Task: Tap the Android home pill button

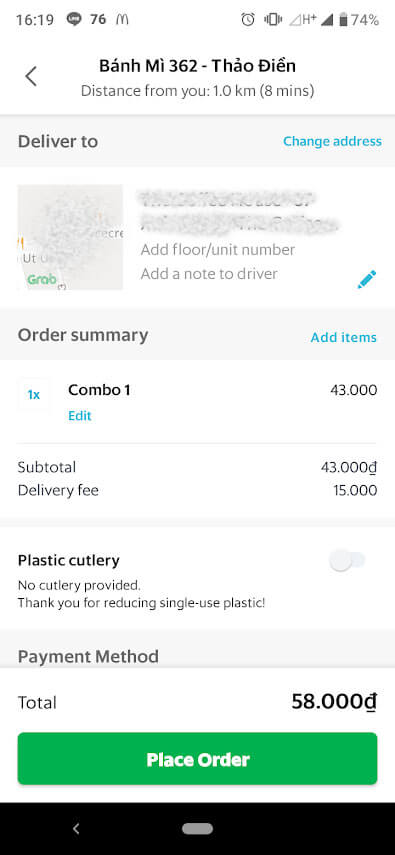Action: (x=198, y=829)
